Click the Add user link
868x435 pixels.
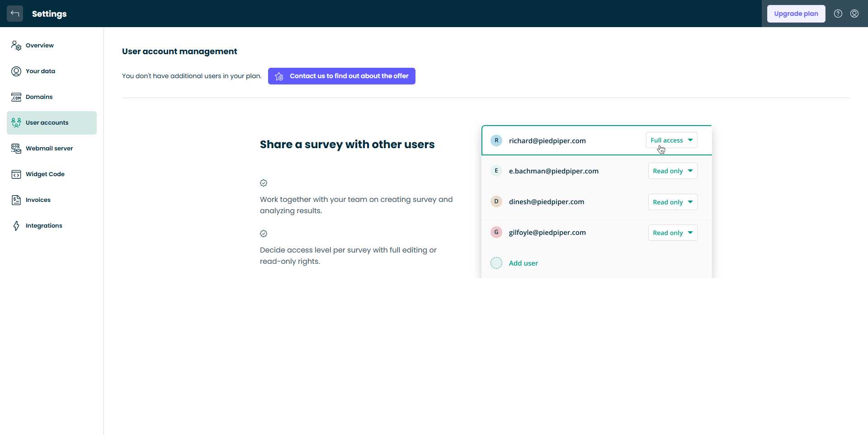pos(523,263)
